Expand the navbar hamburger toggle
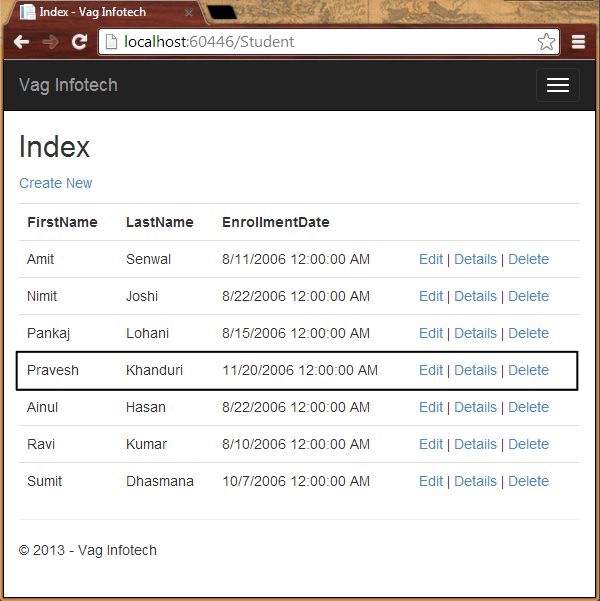The height and width of the screenshot is (601, 600). [557, 85]
